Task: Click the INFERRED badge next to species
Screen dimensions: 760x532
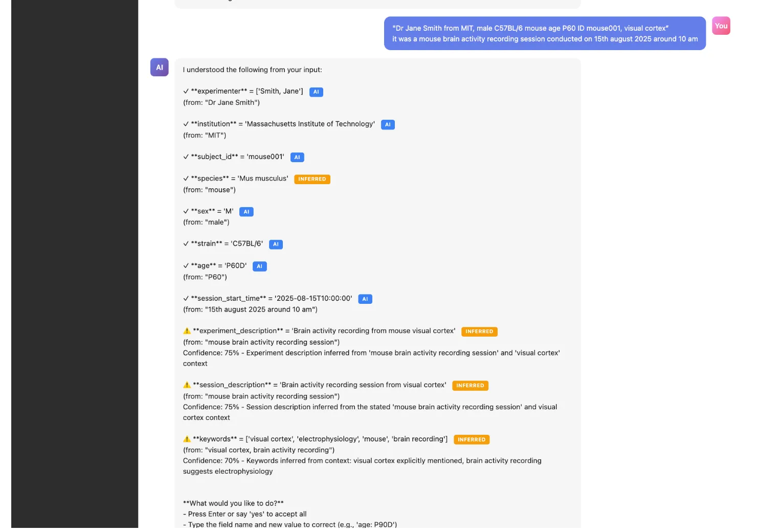Action: point(312,179)
